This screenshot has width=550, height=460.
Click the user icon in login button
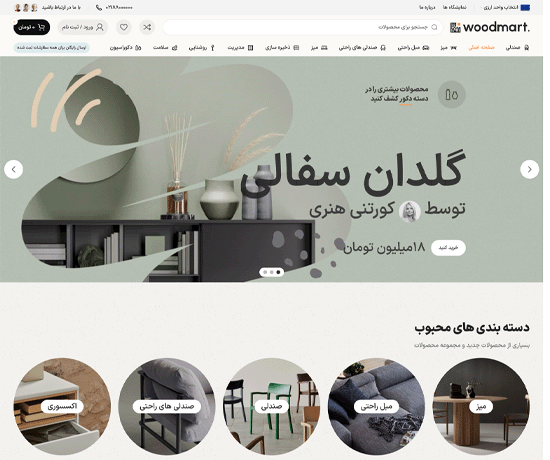pyautogui.click(x=100, y=27)
